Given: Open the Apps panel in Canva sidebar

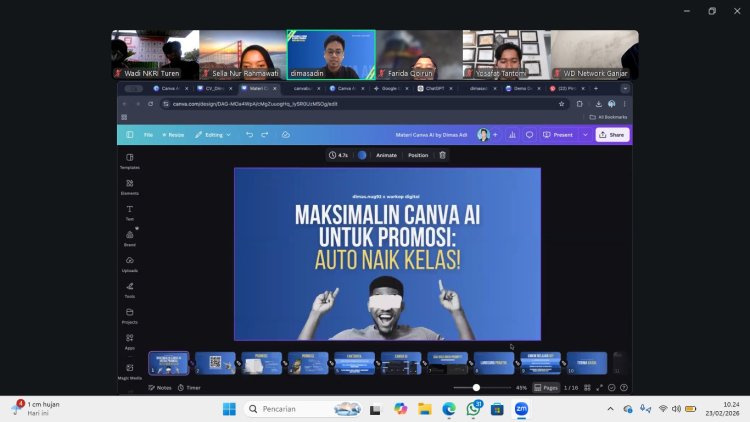Looking at the screenshot, I should [130, 342].
